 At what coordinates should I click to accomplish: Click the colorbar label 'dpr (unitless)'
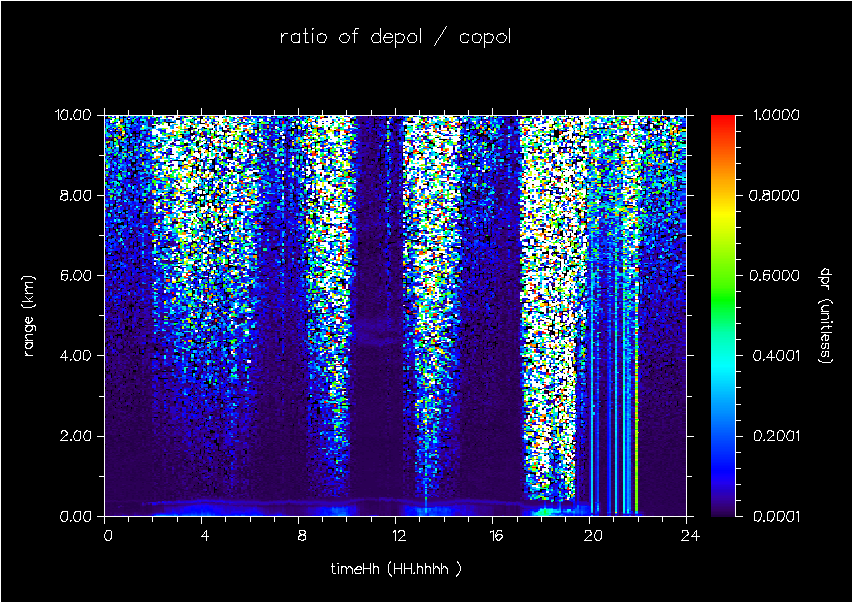click(x=826, y=316)
